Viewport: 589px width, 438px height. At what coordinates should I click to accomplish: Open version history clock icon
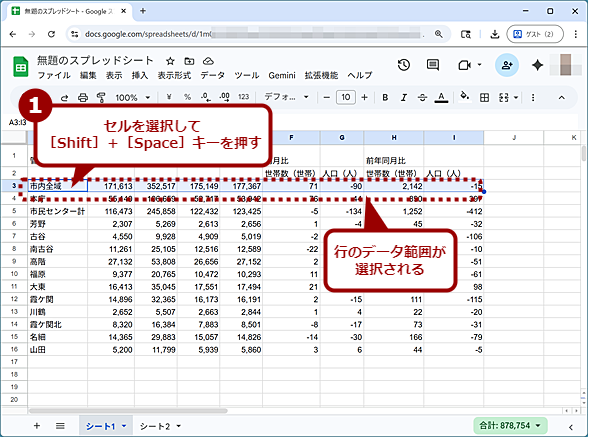click(404, 65)
